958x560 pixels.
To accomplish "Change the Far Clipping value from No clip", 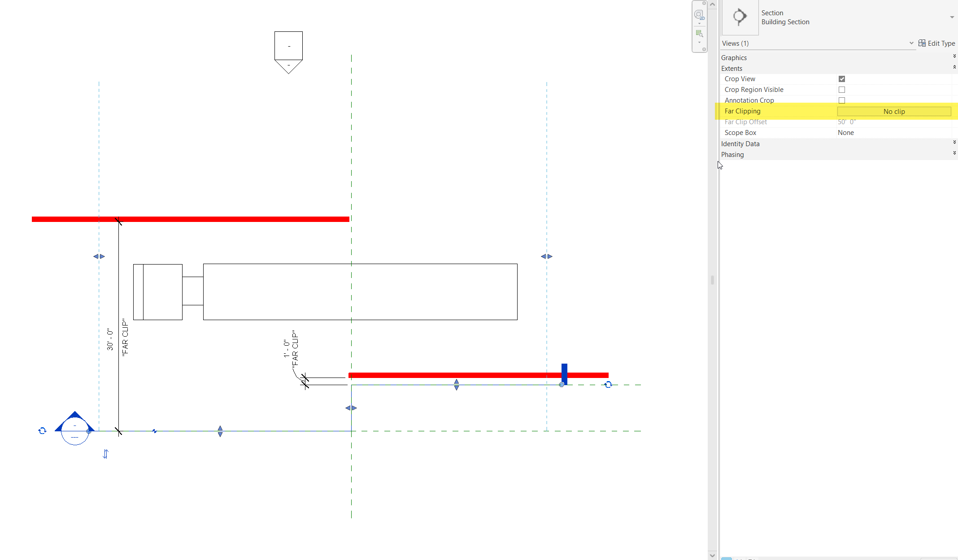I will pos(894,111).
